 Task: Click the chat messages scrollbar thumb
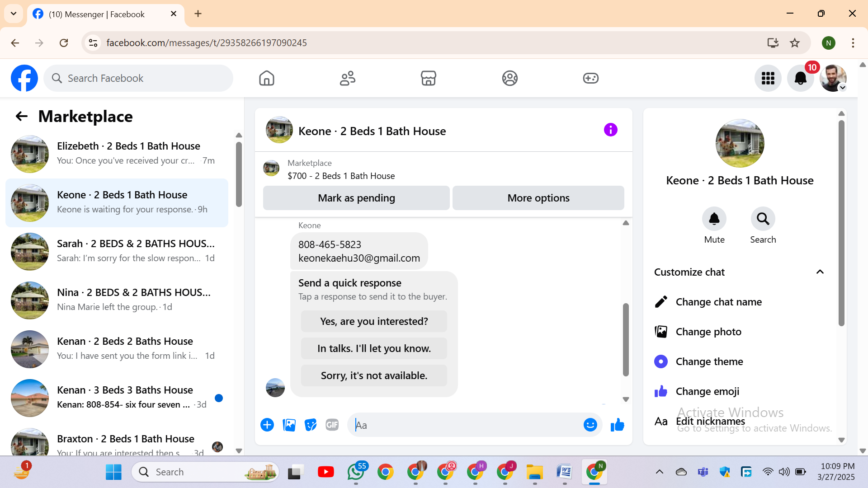(626, 339)
